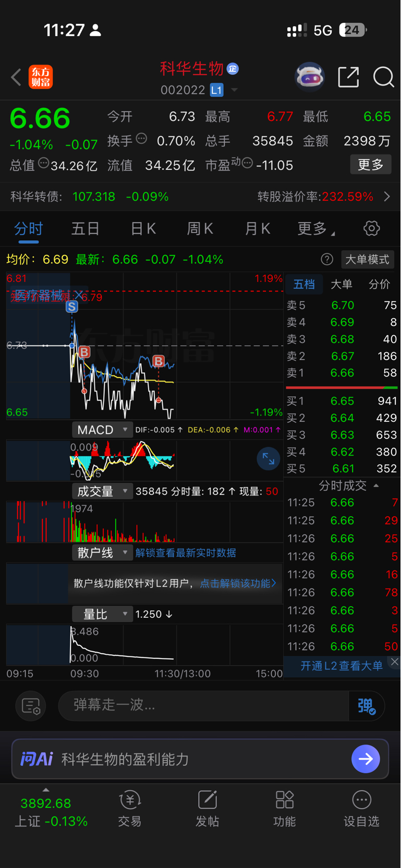Tap the share export icon
The image size is (401, 868).
click(x=348, y=77)
